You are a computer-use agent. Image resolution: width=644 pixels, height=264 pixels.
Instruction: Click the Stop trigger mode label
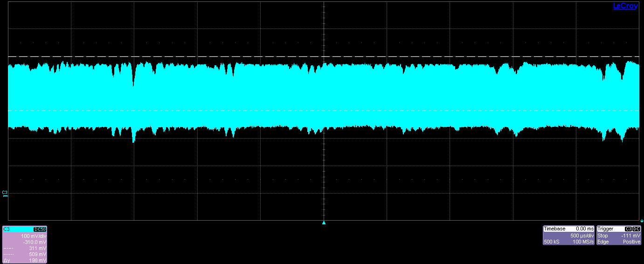click(x=603, y=236)
